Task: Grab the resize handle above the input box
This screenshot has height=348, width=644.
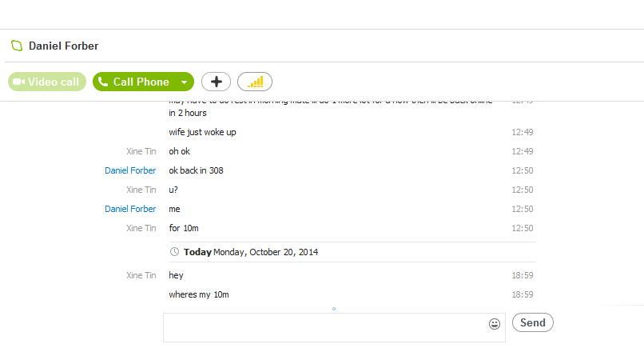Action: (334, 308)
